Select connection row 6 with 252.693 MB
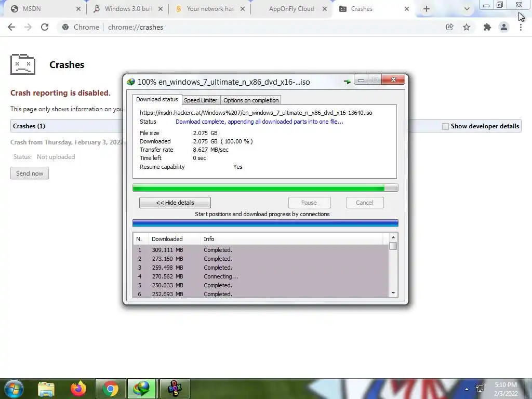 261,294
